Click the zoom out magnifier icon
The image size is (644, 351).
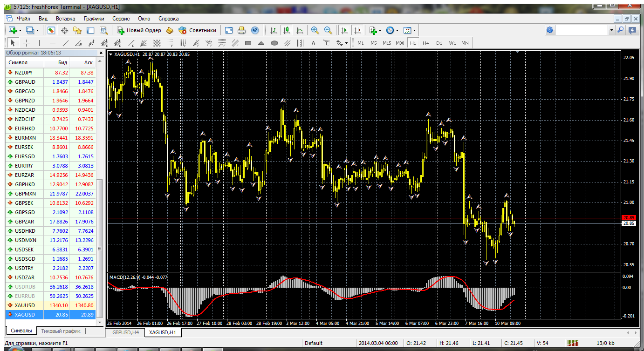click(x=328, y=30)
